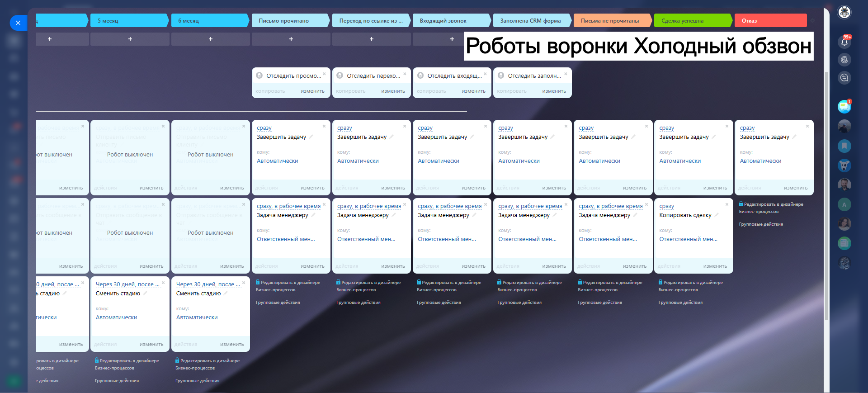Viewport: 868px width, 393px height.
Task: Click изменить on Отследить заполн... trigger
Action: tap(554, 91)
